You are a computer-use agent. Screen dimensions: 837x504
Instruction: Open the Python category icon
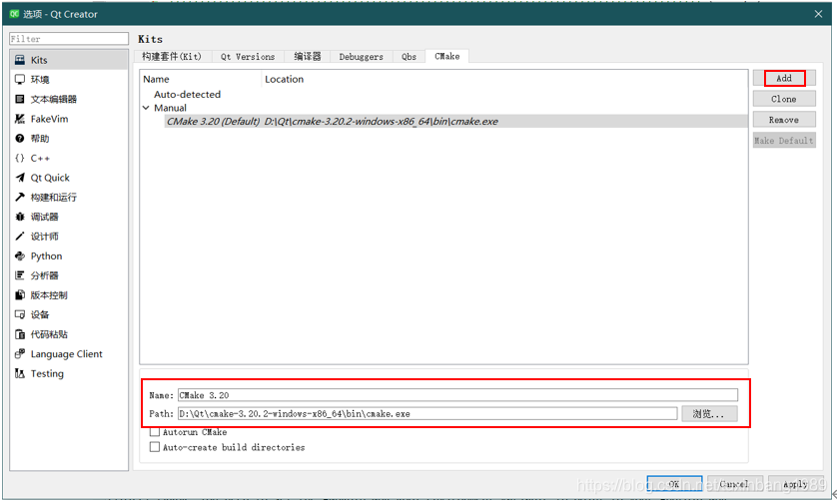(x=20, y=256)
